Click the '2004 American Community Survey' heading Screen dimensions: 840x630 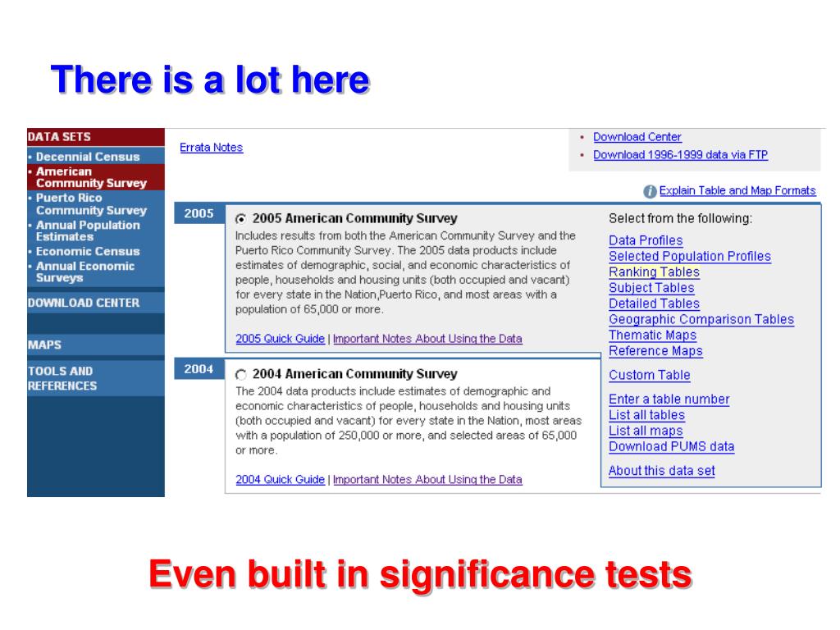click(x=354, y=374)
